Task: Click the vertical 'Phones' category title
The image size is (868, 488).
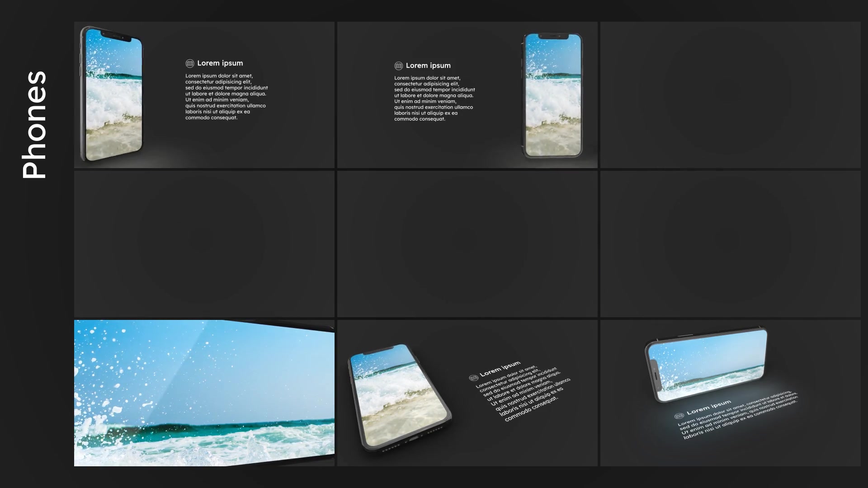Action: pyautogui.click(x=34, y=124)
